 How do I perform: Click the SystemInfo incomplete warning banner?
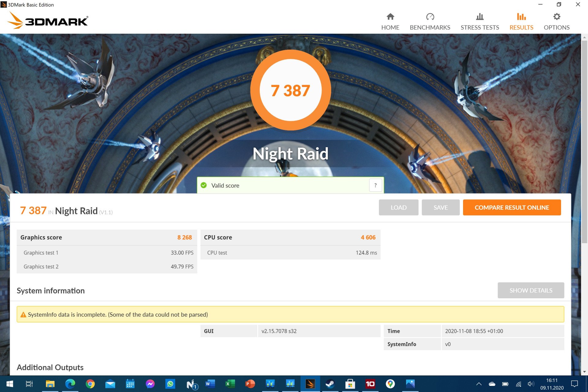[x=290, y=314]
